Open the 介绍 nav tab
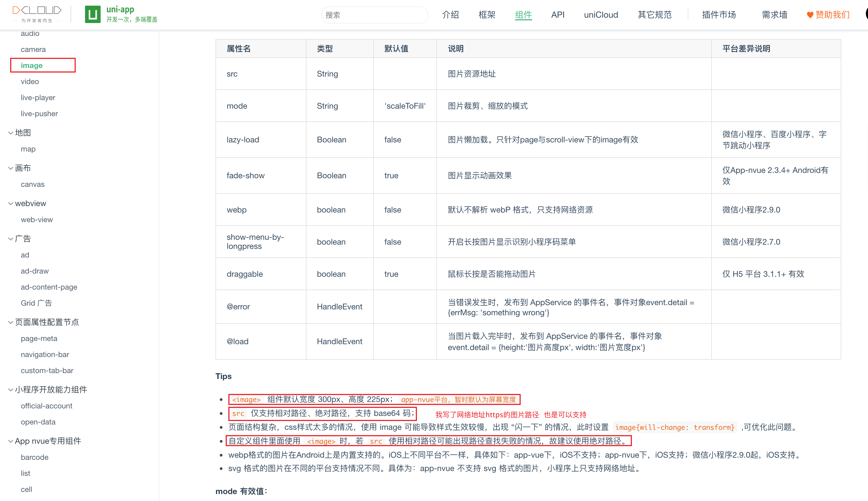 pyautogui.click(x=450, y=15)
